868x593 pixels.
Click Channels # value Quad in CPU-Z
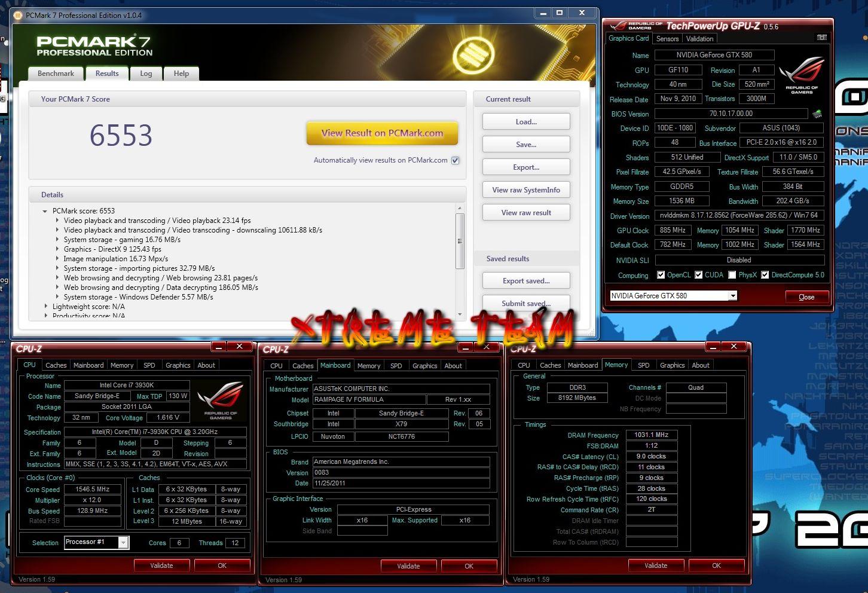[696, 387]
